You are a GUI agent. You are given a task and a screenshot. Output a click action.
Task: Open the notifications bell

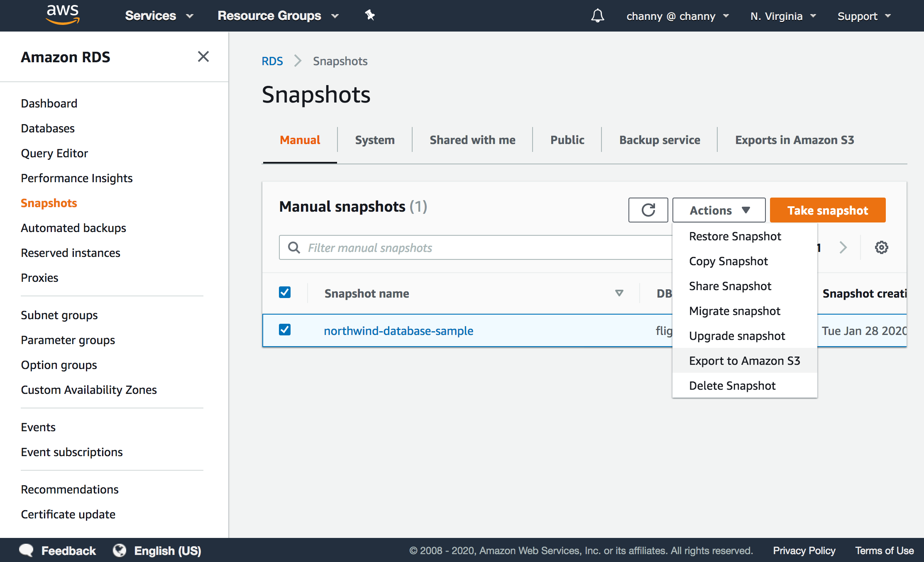pos(597,16)
